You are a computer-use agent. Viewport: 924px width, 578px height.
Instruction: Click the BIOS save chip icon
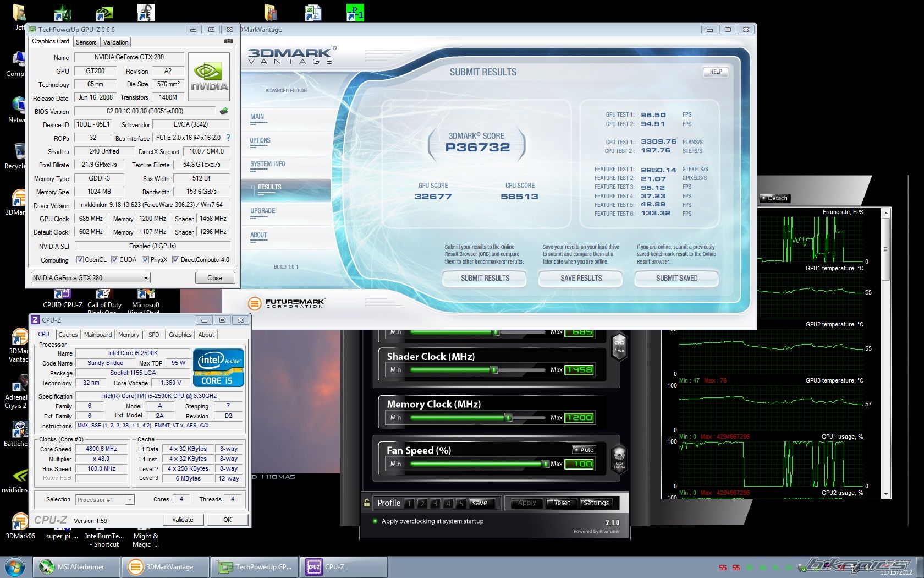[x=224, y=111]
